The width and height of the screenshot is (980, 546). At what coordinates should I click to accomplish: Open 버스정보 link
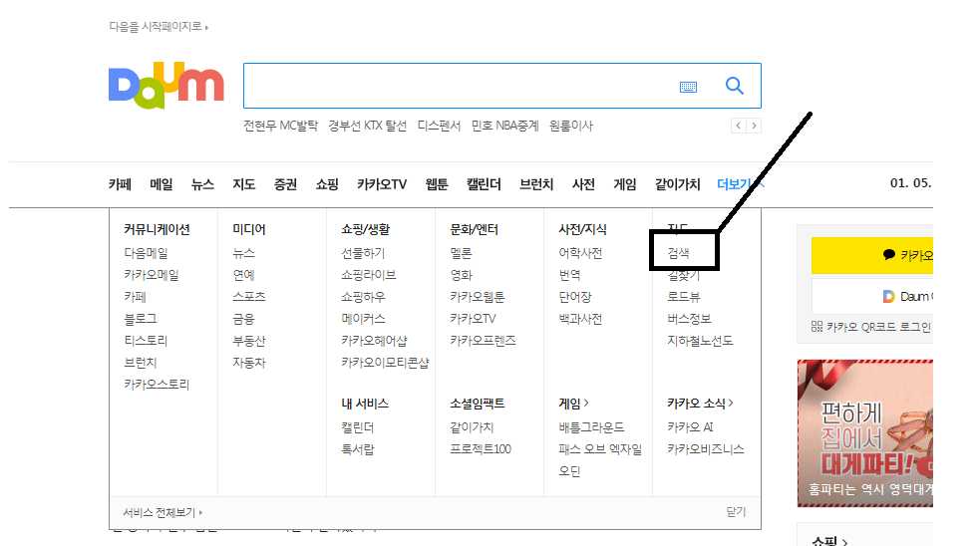[x=689, y=319]
